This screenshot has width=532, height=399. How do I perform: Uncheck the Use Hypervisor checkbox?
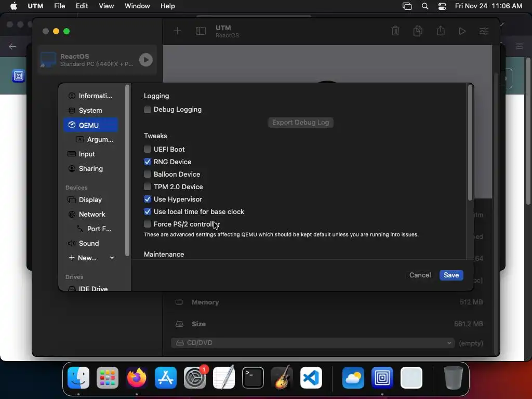coord(147,199)
